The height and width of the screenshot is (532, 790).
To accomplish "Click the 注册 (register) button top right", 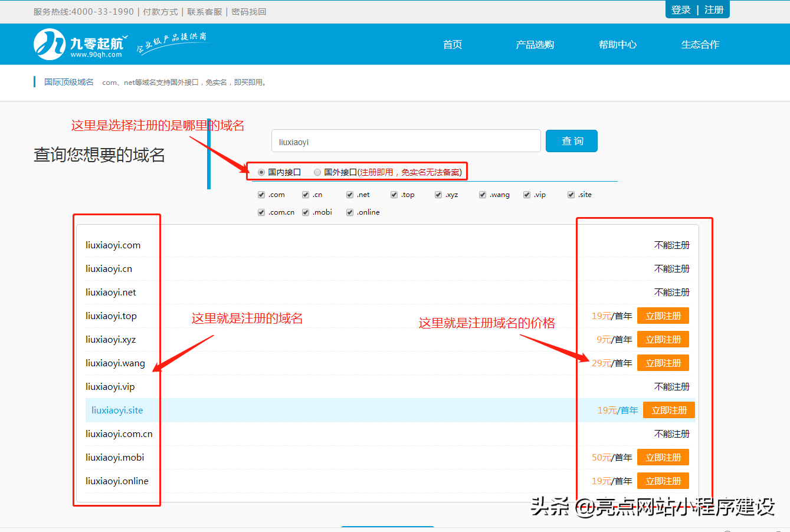I will [x=714, y=9].
